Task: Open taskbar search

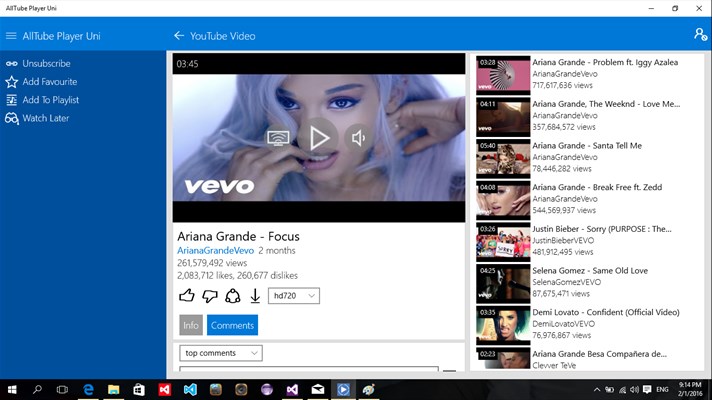Action: tap(37, 390)
